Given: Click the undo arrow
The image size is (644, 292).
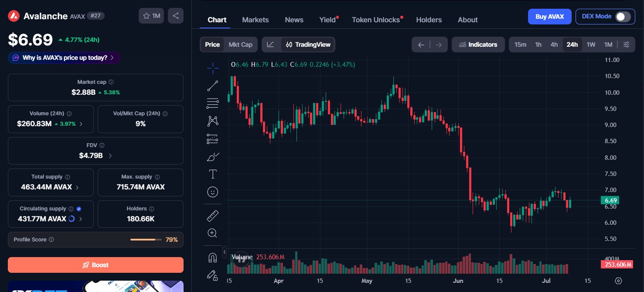Looking at the screenshot, I should tap(421, 45).
